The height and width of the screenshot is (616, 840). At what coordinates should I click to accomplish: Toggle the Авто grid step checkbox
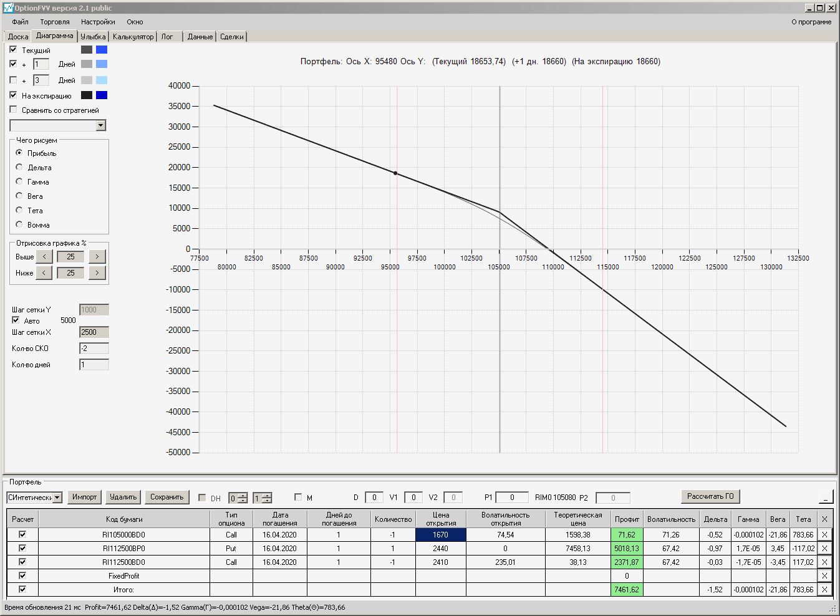[16, 320]
